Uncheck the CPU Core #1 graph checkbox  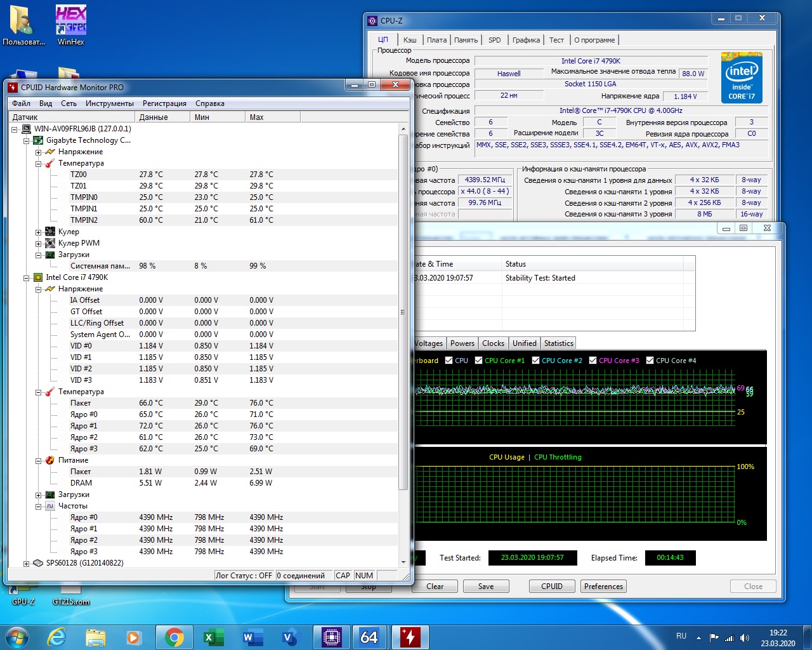479,361
